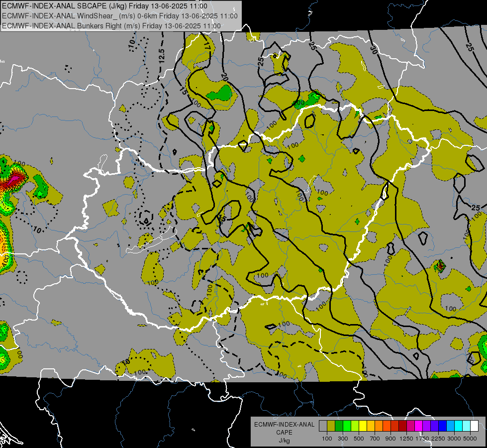Click the 17 contour label on map
The width and height of the screenshot is (487, 448).
[x=207, y=46]
